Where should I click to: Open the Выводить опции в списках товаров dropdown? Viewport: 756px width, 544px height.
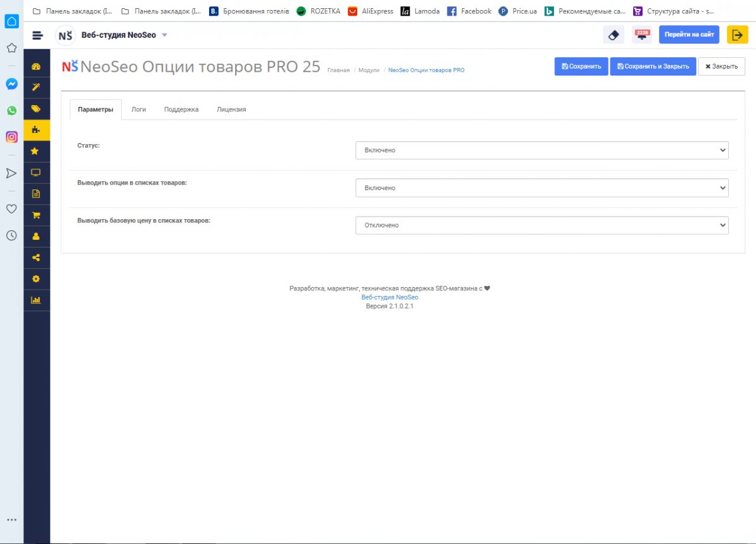(x=542, y=188)
